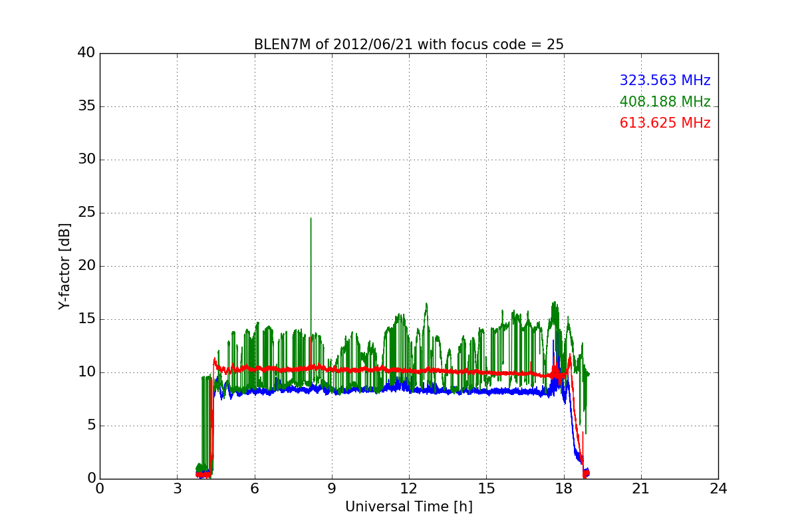Click the y-axis tick label 30
This screenshot has height=532, width=798.
coord(86,160)
